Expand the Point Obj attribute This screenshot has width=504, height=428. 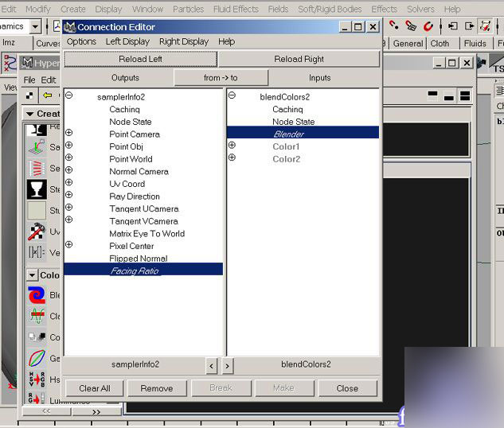68,145
